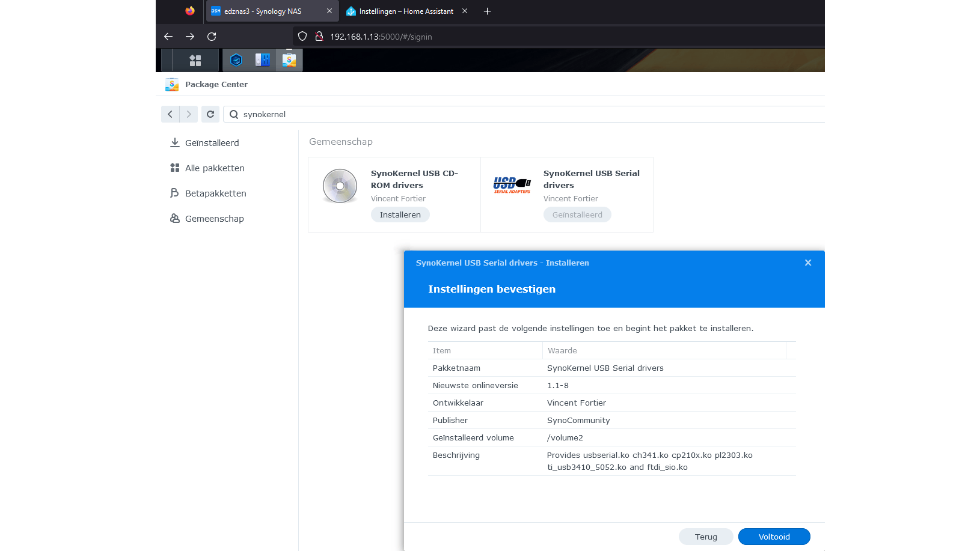This screenshot has width=980, height=551.
Task: Click the Package Center window title text
Action: click(216, 85)
